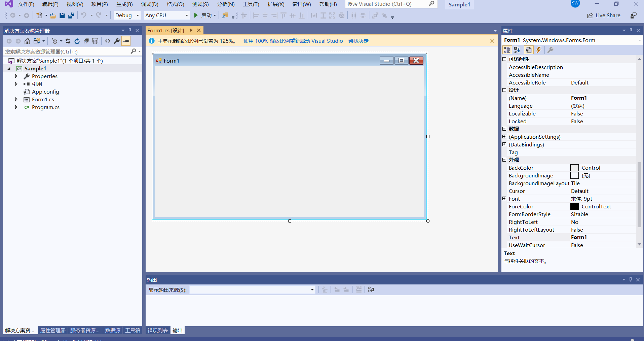Pin the Form1.cs [设计] document tab

click(x=191, y=30)
